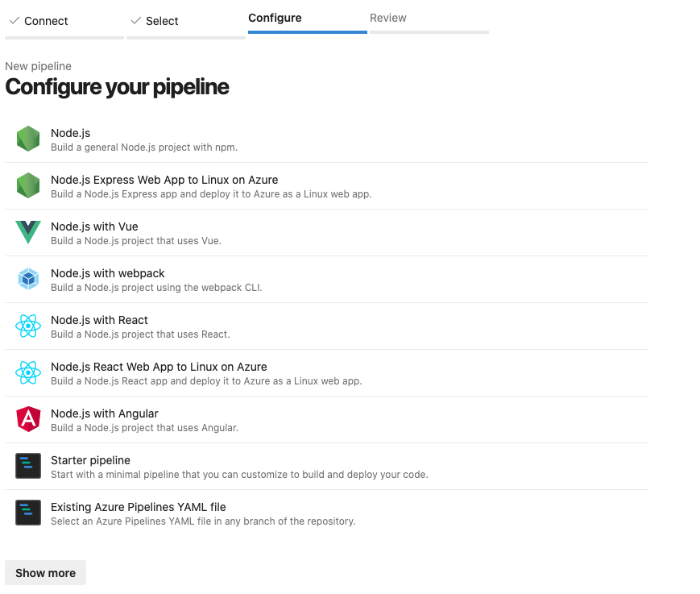Choose Node.js with Angular template title

(x=105, y=413)
